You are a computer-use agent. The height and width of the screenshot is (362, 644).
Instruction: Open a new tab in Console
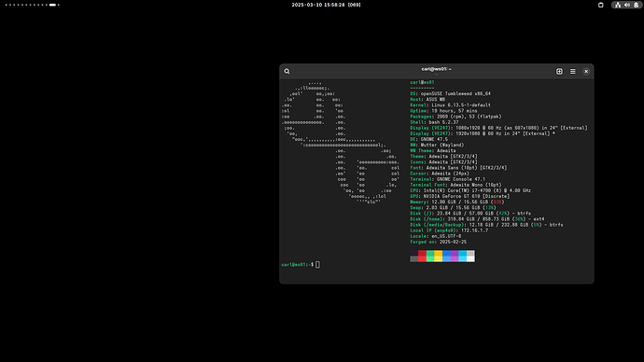(x=559, y=72)
